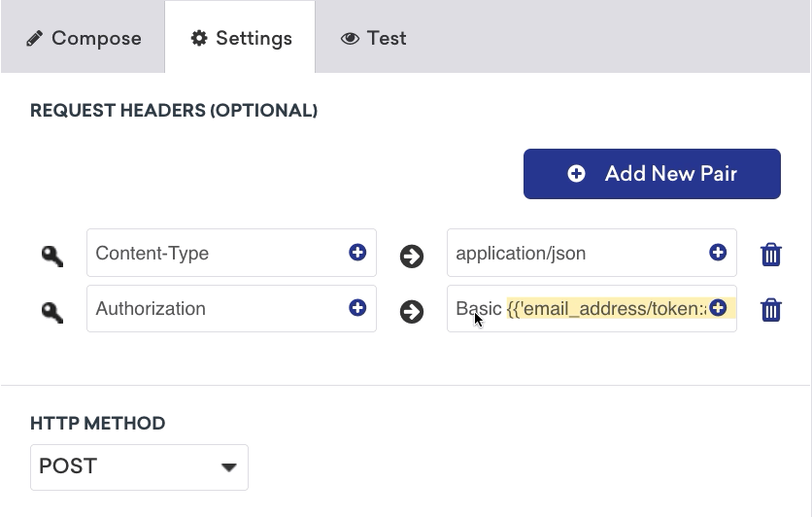Click the plus icon in Content-Type field

pos(357,253)
